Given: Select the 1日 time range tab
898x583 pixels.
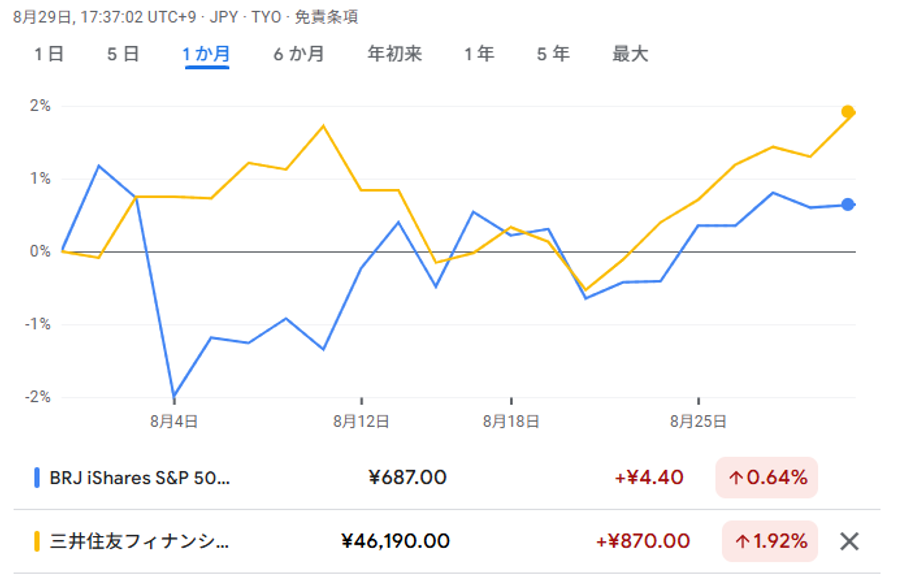Looking at the screenshot, I should tap(49, 54).
